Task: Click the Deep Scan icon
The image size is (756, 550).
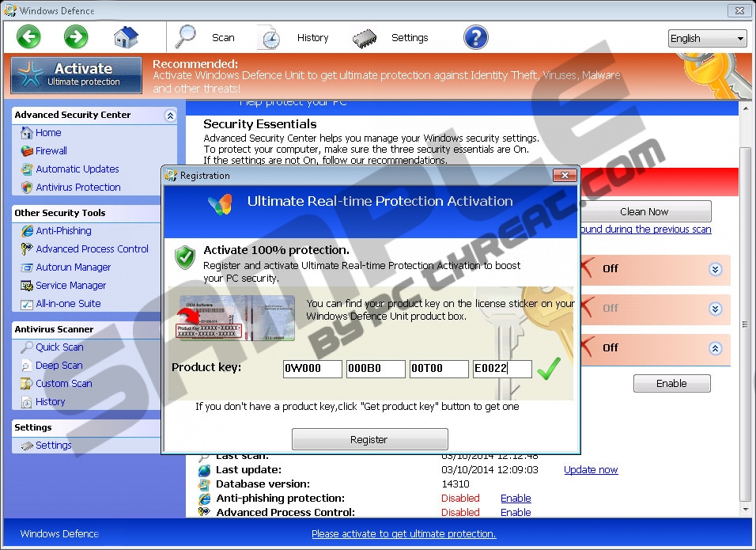Action: 27,366
